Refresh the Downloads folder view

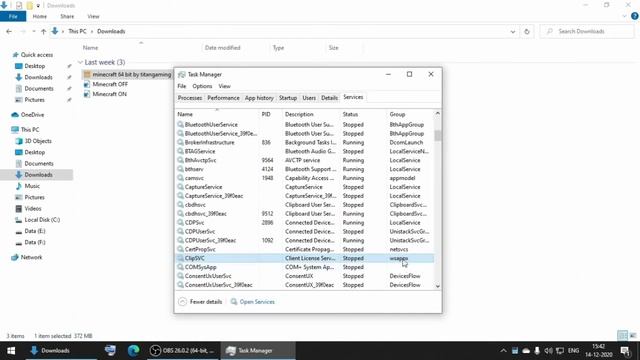tap(527, 31)
